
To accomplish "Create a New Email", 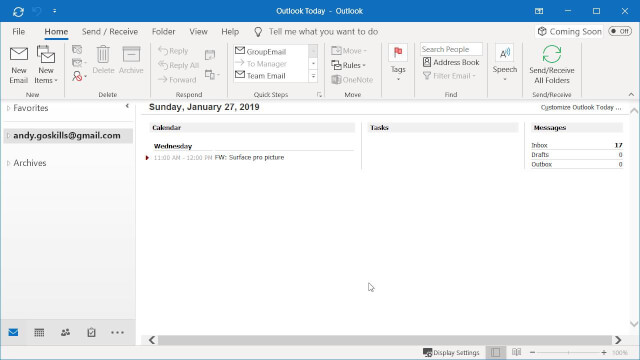I will click(19, 65).
